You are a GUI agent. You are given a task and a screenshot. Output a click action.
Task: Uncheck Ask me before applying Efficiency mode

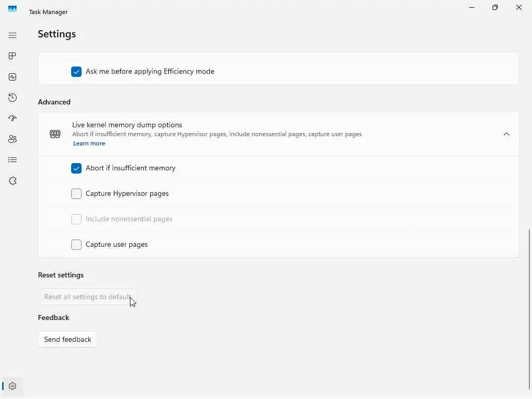(x=76, y=72)
